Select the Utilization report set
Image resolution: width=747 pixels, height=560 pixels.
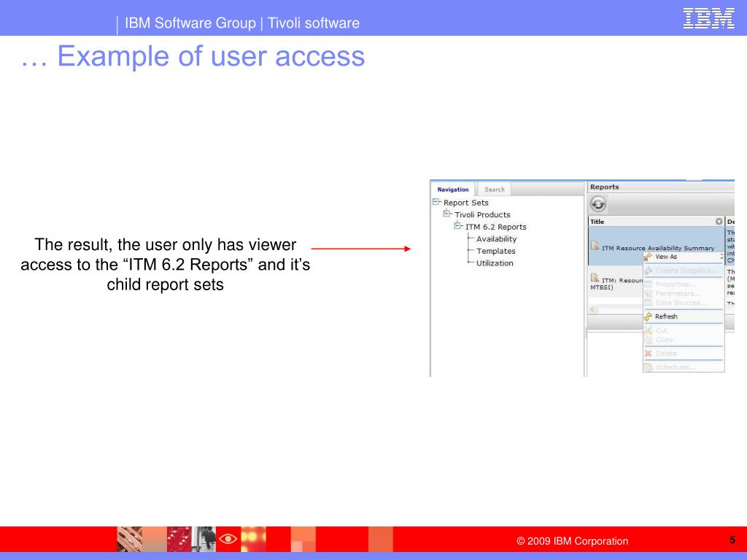(495, 262)
